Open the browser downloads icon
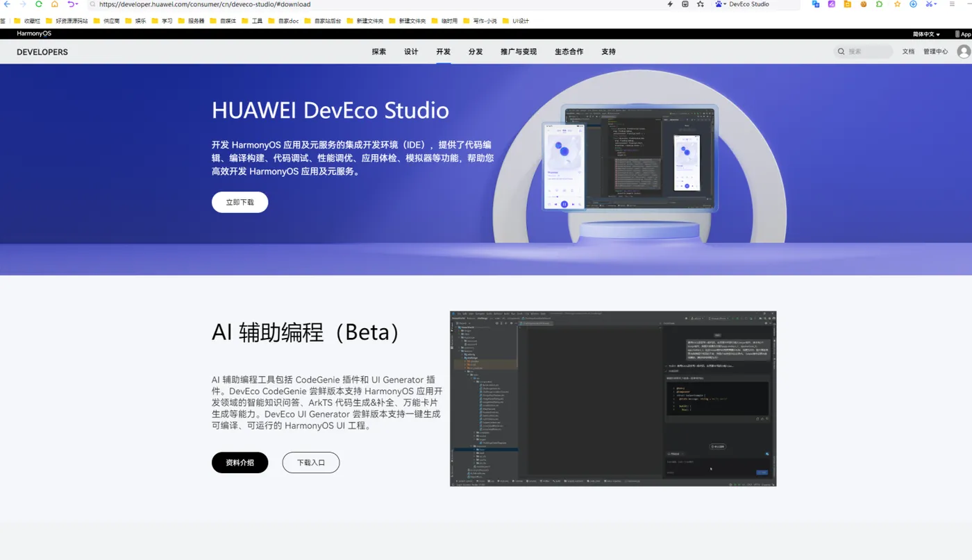 913,4
